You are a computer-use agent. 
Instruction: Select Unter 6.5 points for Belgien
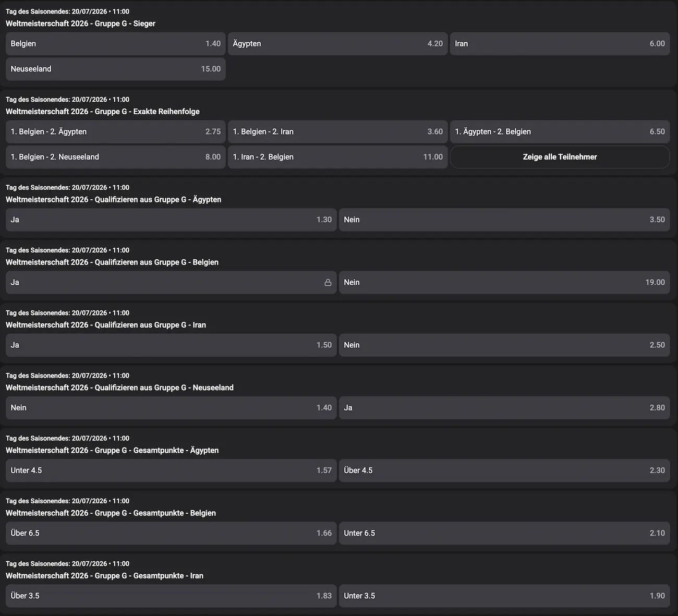pyautogui.click(x=504, y=533)
